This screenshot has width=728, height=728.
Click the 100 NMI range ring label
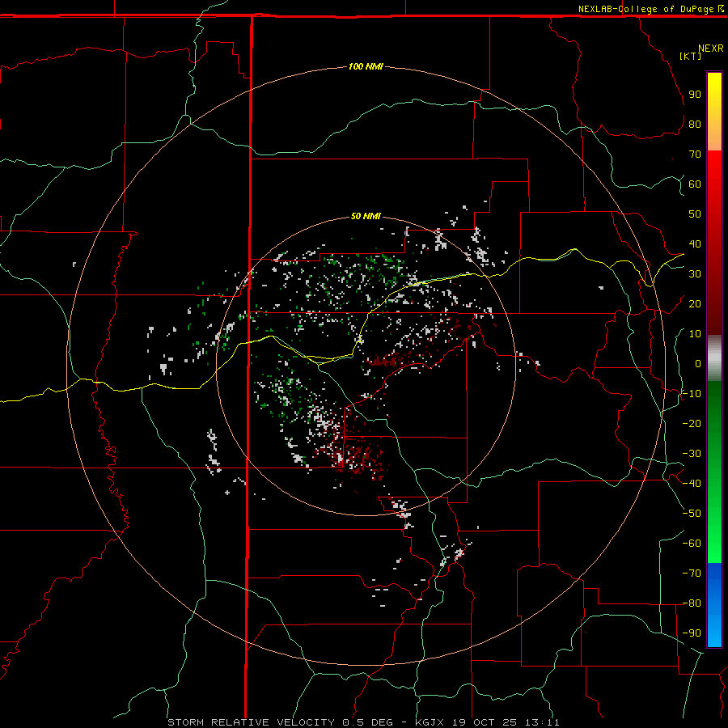click(x=366, y=66)
